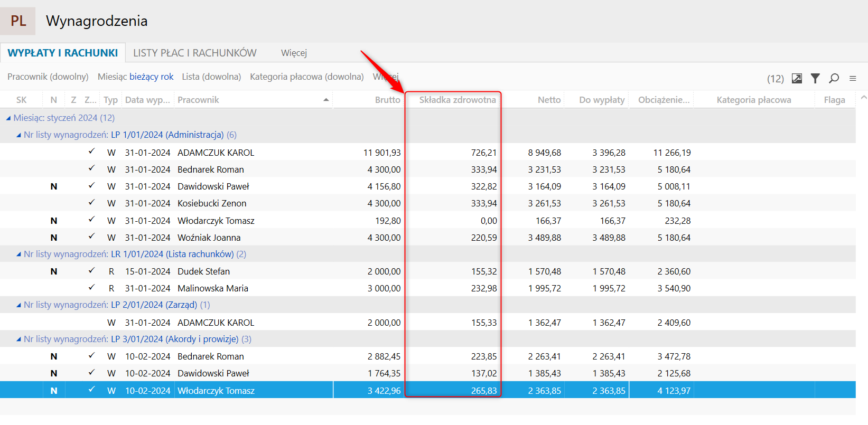
Task: Click checkmark in Woźniak Joanna row
Action: click(x=91, y=237)
